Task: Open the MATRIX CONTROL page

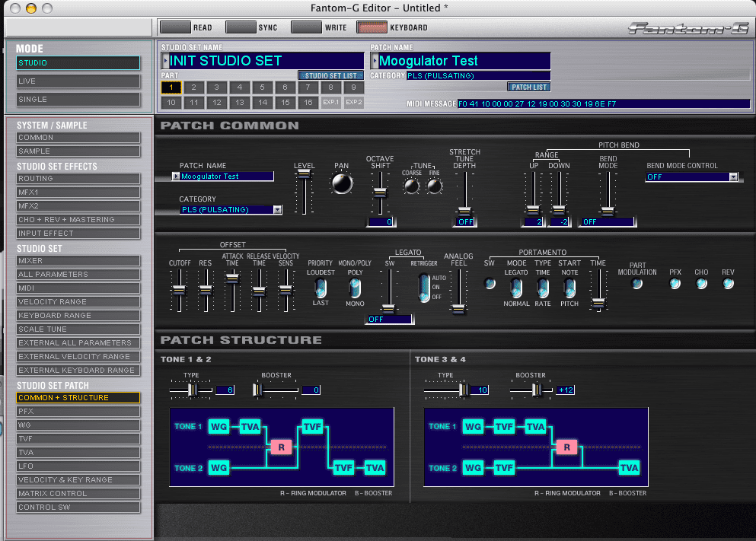Action: click(78, 493)
